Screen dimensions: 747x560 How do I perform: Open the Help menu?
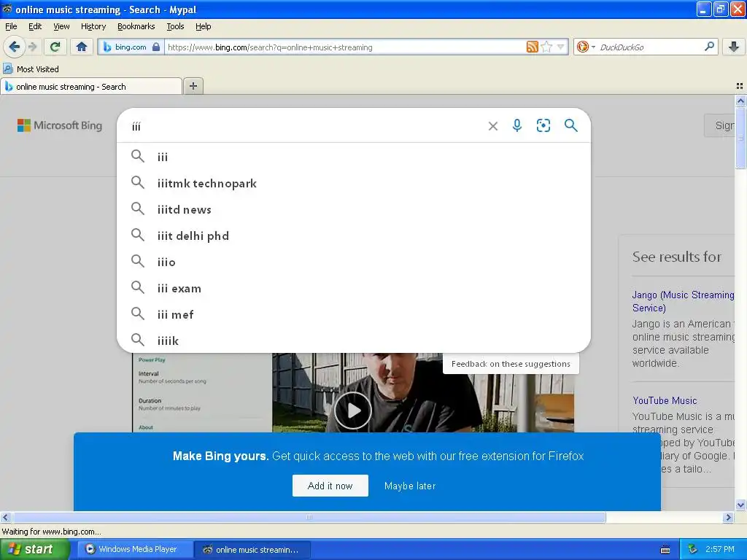(203, 26)
